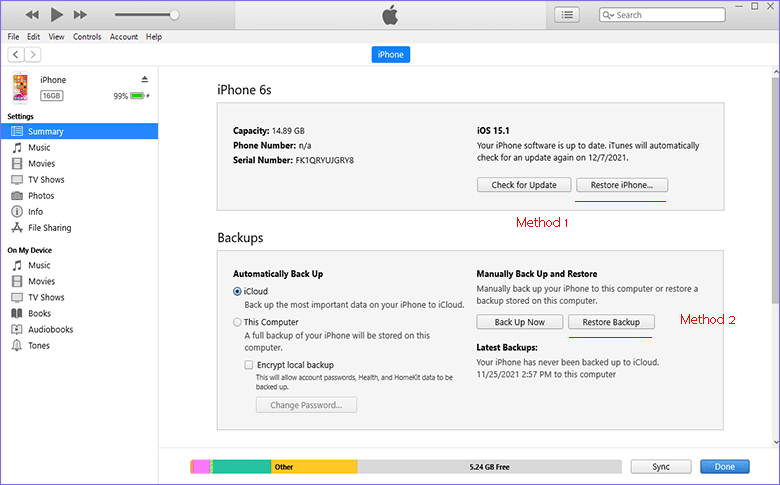Select This Computer backup option
The width and height of the screenshot is (780, 485).
(x=237, y=322)
